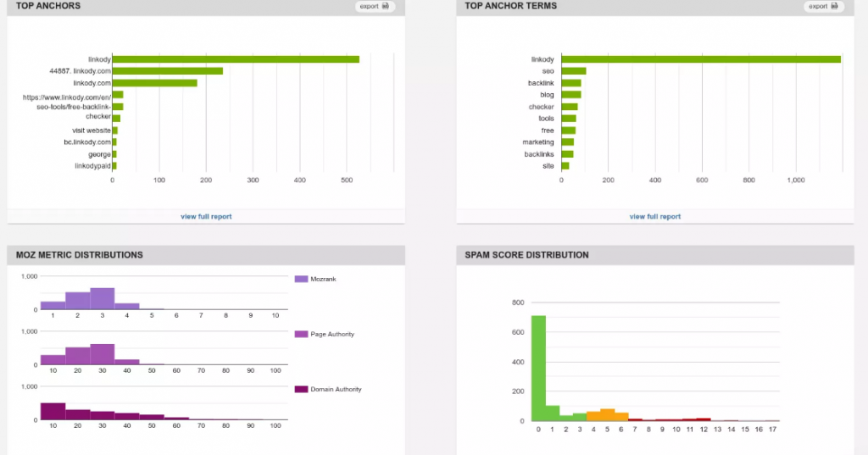Click the Mozrank histogram bar at 3

tap(103, 299)
